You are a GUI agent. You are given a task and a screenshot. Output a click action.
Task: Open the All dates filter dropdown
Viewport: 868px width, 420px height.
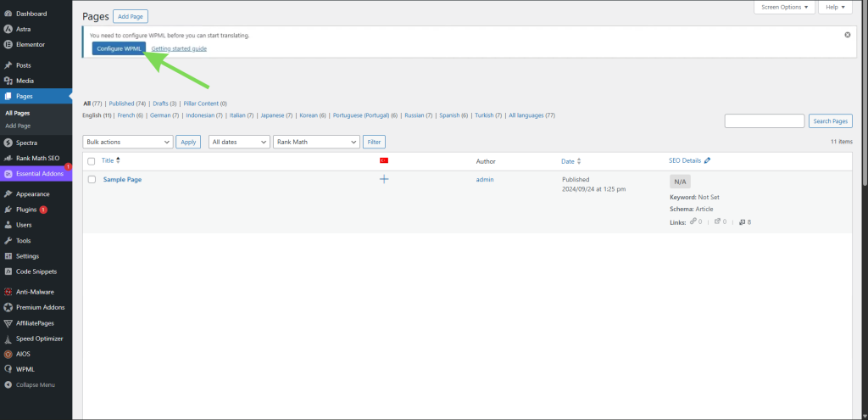pos(239,142)
